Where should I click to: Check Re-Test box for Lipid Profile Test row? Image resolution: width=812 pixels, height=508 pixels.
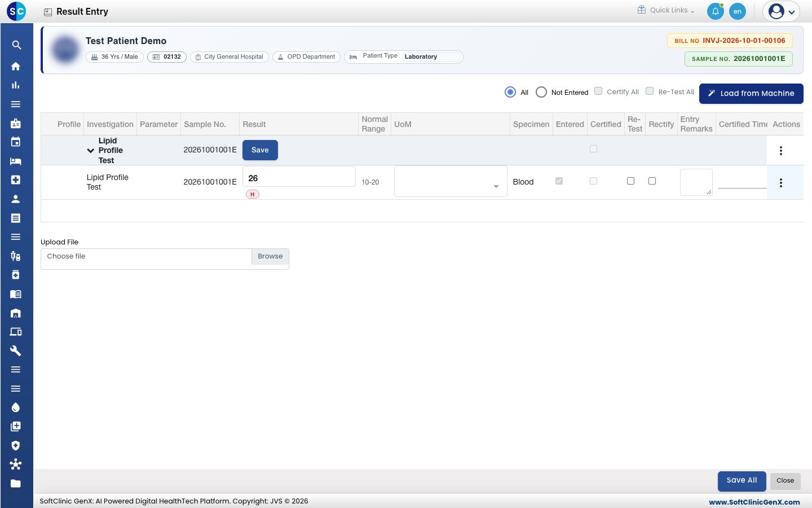point(631,181)
